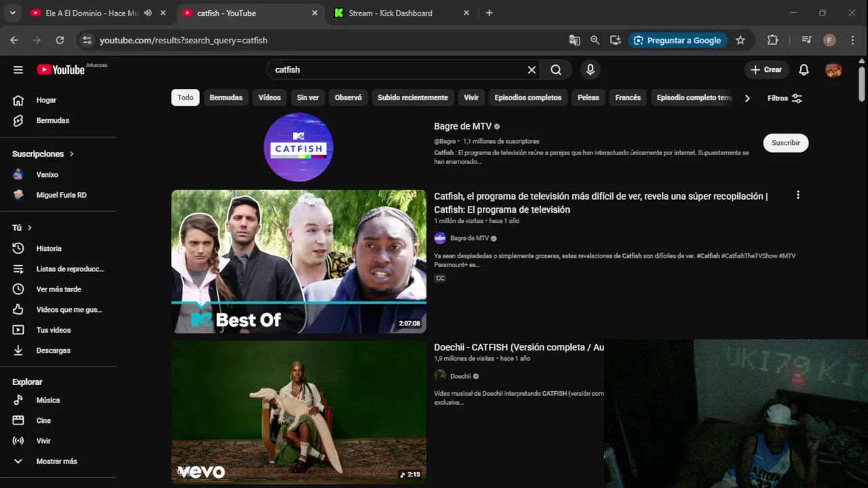Go back with the browser back arrow
The width and height of the screenshot is (868, 488).
14,40
